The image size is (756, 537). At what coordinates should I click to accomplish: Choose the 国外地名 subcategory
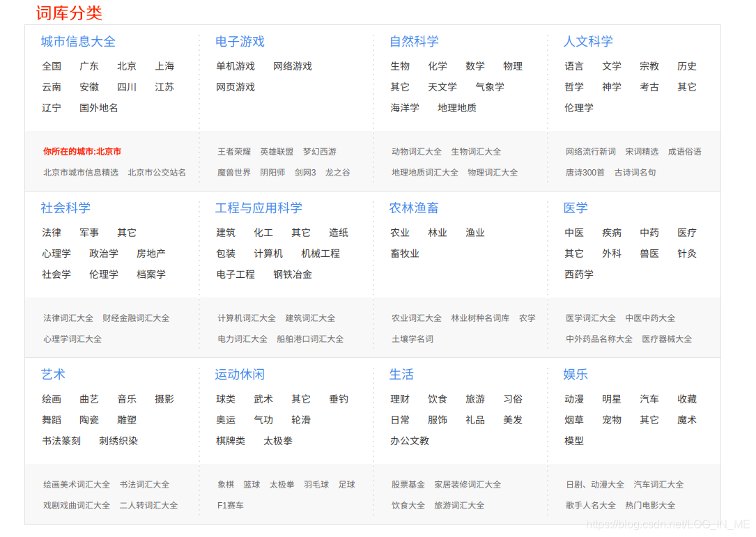[x=99, y=108]
